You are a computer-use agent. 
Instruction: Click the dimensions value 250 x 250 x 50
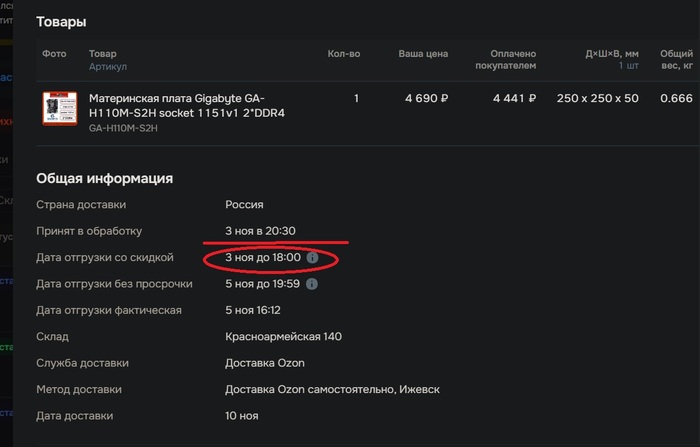pyautogui.click(x=597, y=99)
